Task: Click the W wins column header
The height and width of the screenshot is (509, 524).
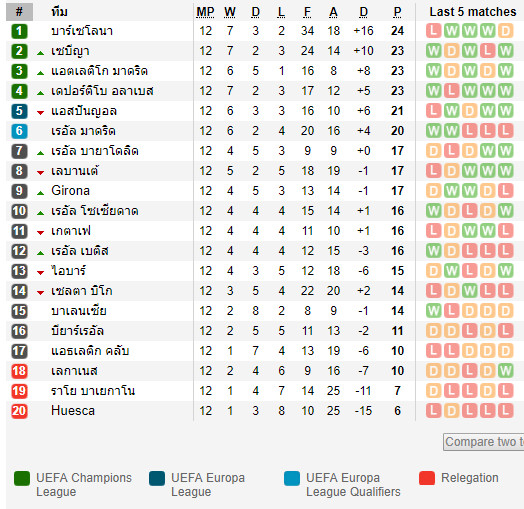Action: (x=230, y=12)
